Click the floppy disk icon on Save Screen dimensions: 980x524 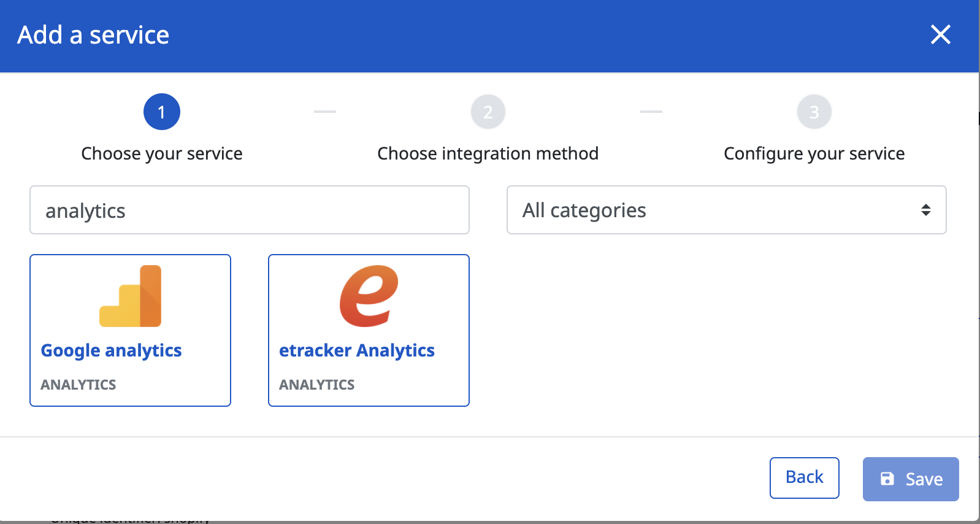point(887,479)
